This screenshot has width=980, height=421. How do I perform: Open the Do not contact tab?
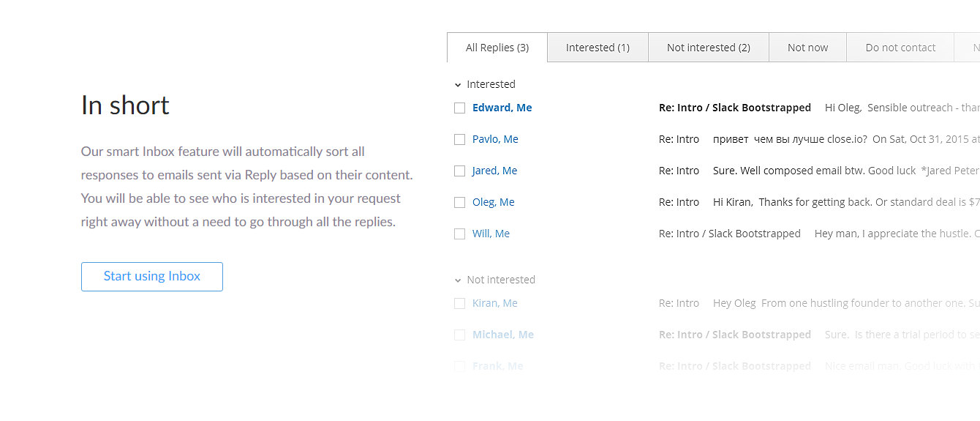coord(900,48)
